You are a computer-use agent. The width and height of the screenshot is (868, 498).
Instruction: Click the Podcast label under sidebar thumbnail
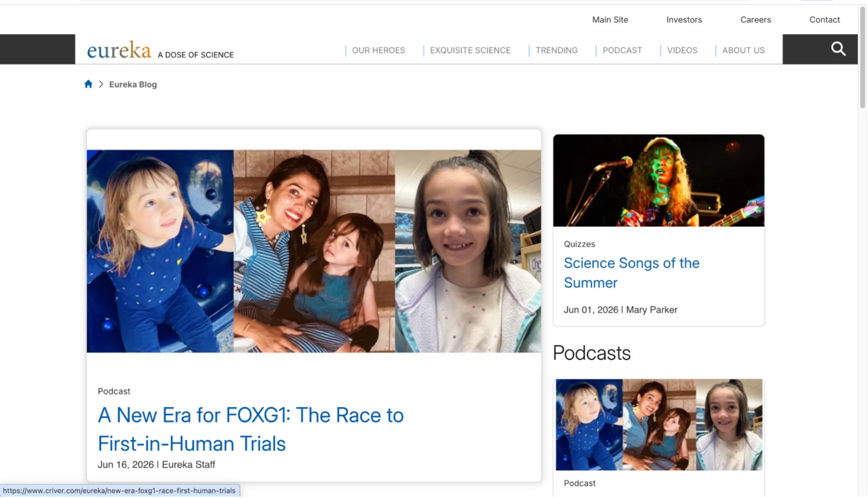pos(580,484)
